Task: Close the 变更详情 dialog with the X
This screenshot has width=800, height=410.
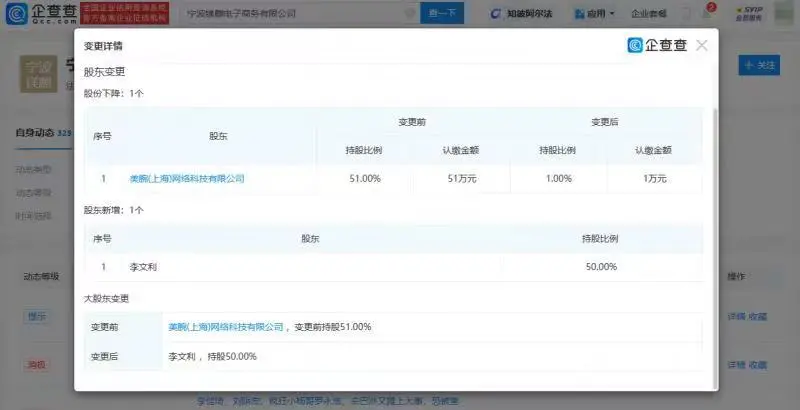Action: click(702, 45)
